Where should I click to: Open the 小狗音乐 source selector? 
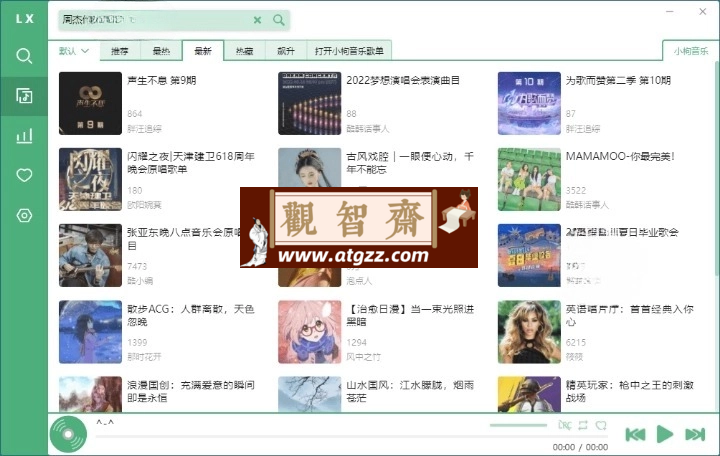tap(691, 51)
